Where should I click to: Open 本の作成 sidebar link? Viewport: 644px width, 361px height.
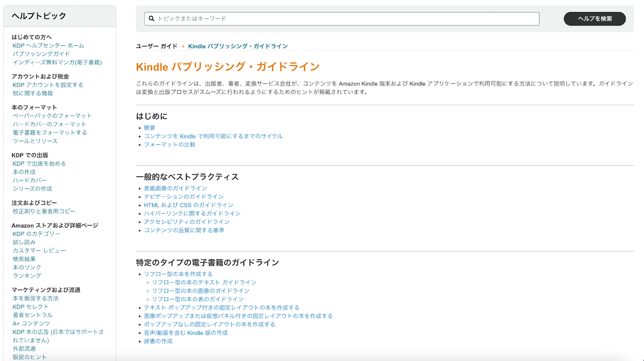tap(24, 172)
